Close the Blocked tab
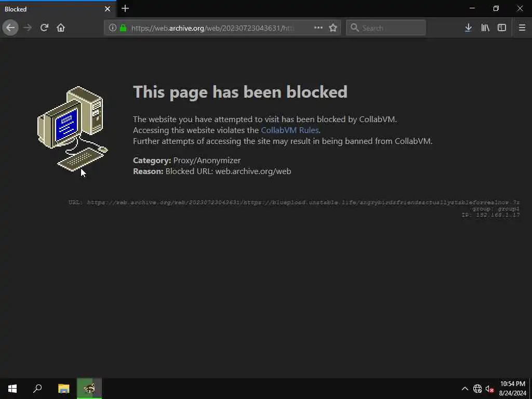The image size is (532, 399). tap(108, 9)
